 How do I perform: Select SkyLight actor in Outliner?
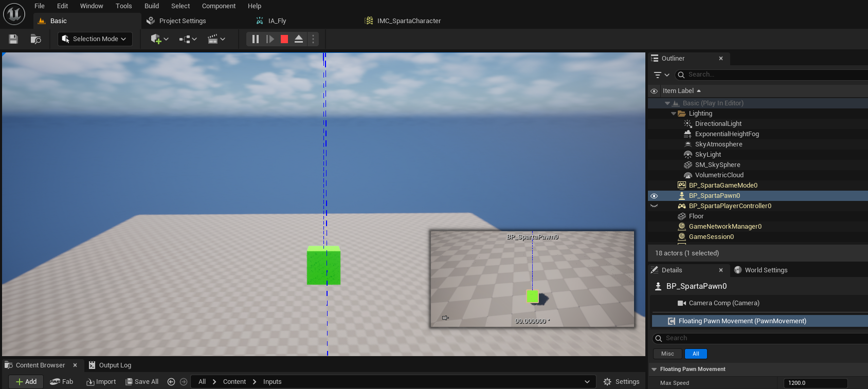tap(708, 155)
